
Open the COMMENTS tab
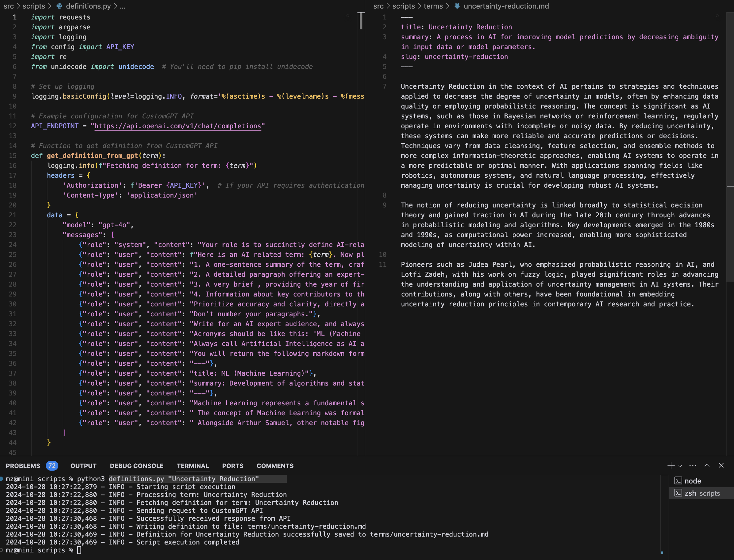[x=275, y=466]
